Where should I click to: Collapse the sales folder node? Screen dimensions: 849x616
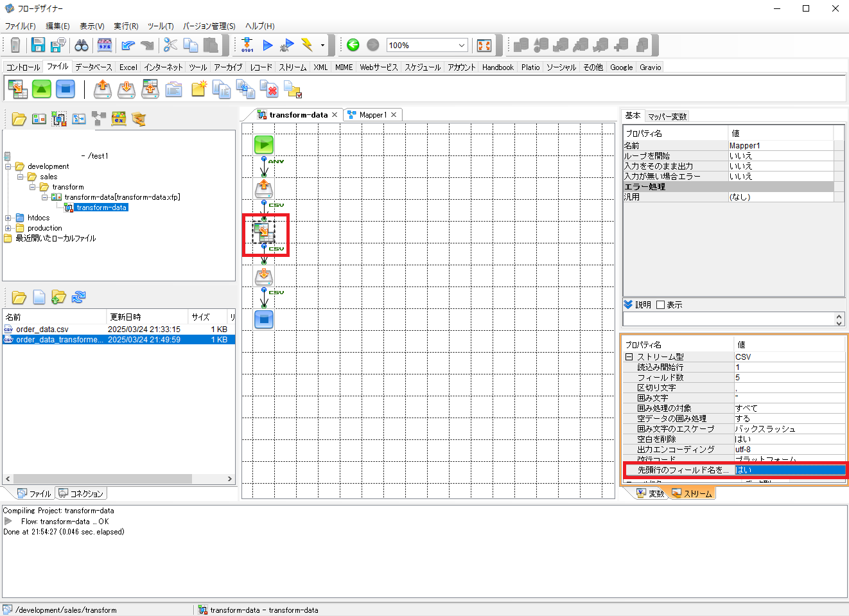pos(21,177)
